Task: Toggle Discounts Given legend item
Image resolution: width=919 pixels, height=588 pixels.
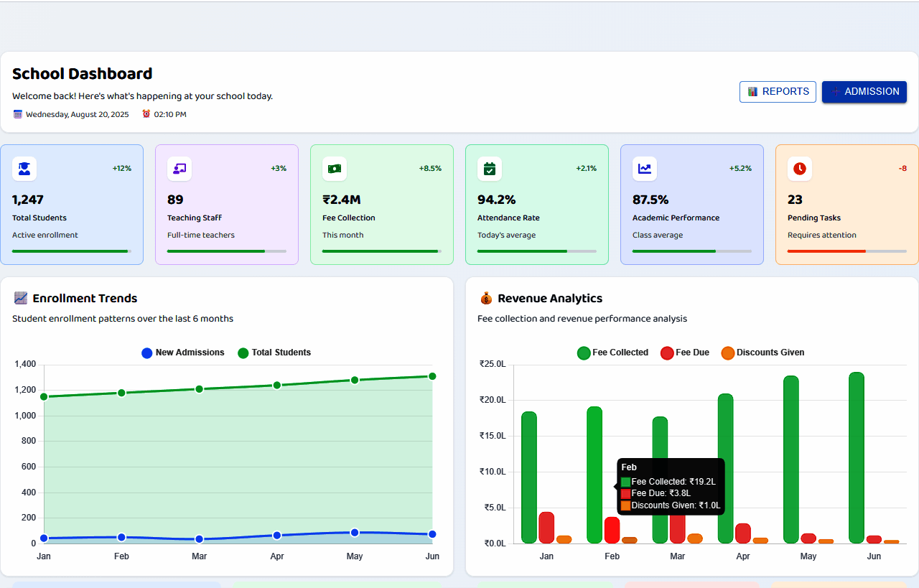Action: pyautogui.click(x=762, y=353)
